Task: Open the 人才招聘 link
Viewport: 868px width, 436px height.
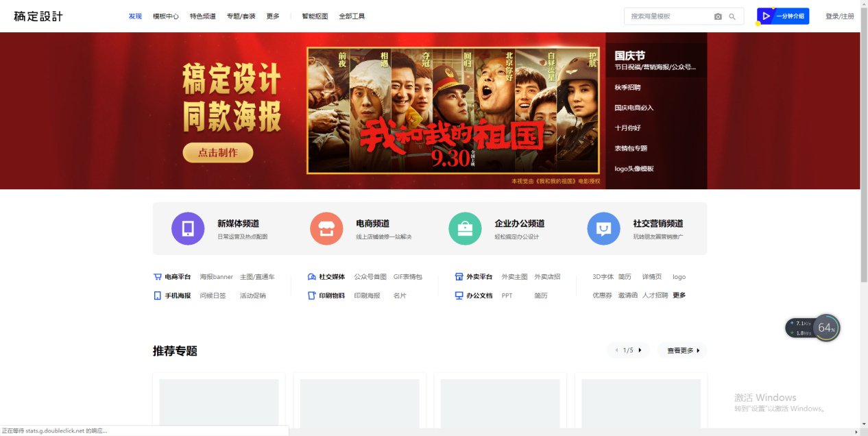Action: [x=655, y=295]
